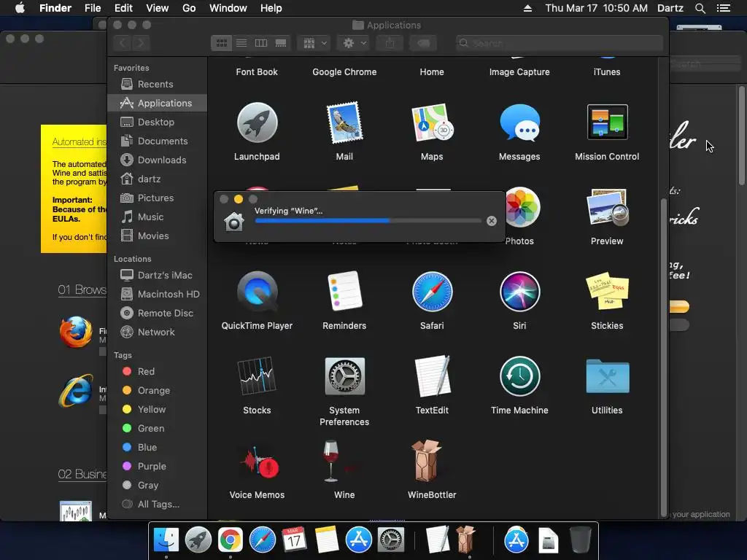Open the Mission Control icon
The height and width of the screenshot is (560, 747).
pos(607,122)
